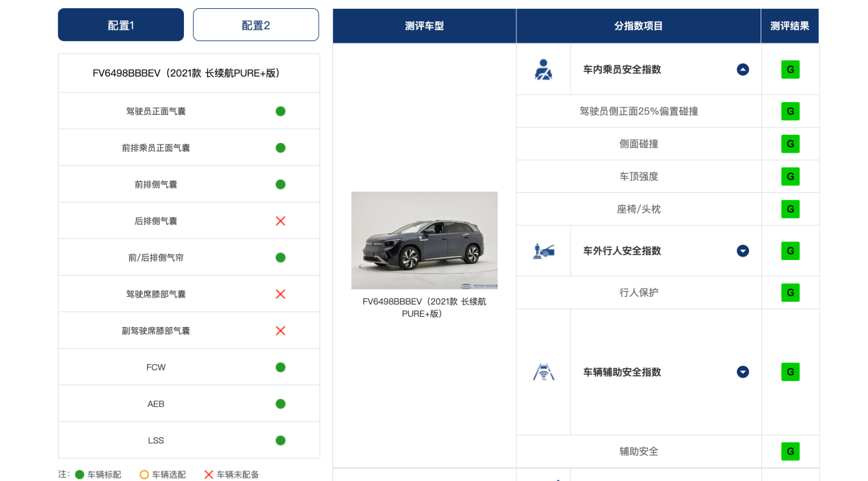Click the 分指数项目 column header
Viewport: 868px width, 481px height.
coord(639,26)
